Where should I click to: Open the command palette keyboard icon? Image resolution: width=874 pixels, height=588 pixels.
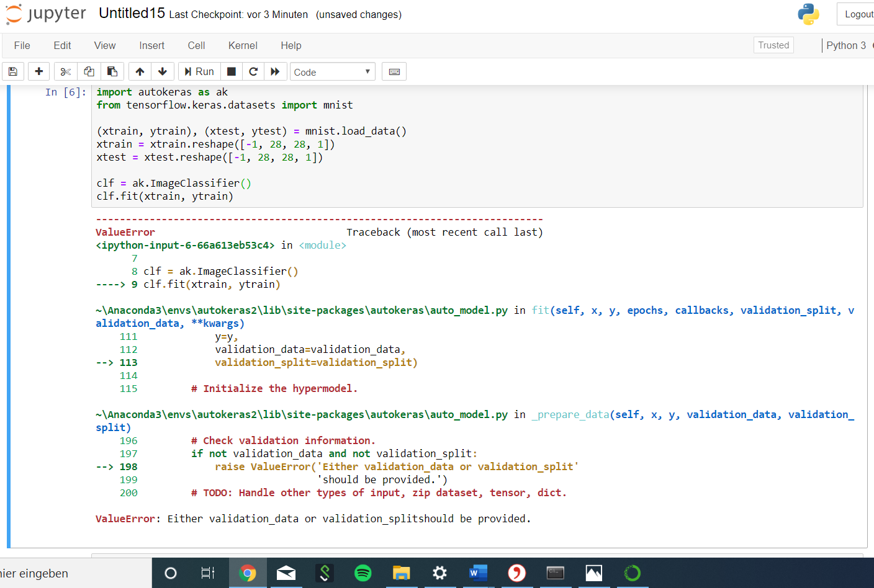pos(394,71)
